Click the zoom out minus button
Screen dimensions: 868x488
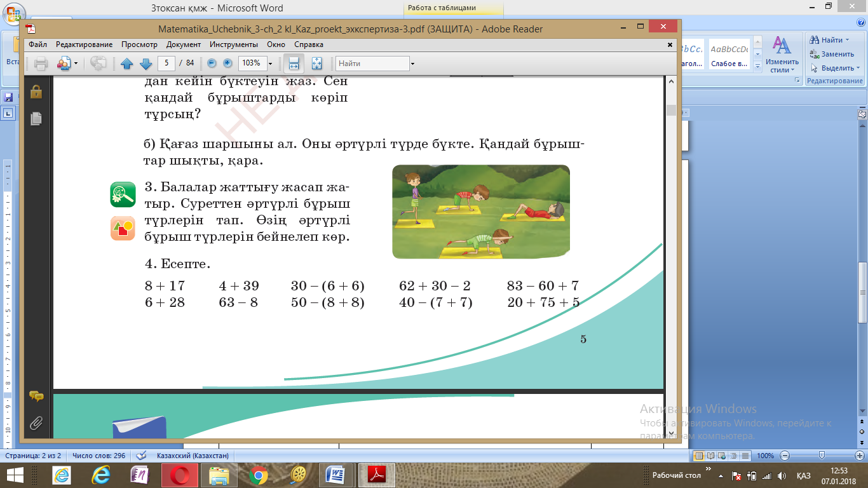point(212,64)
